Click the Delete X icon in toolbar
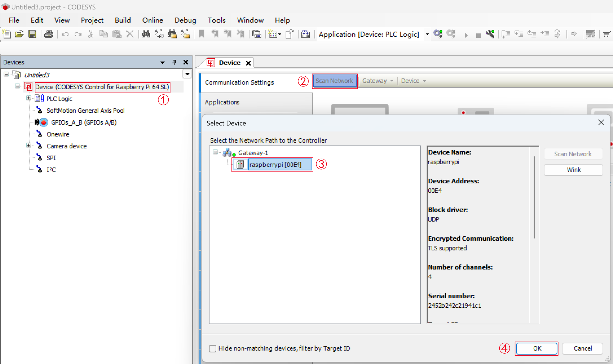The height and width of the screenshot is (364, 613). point(130,34)
